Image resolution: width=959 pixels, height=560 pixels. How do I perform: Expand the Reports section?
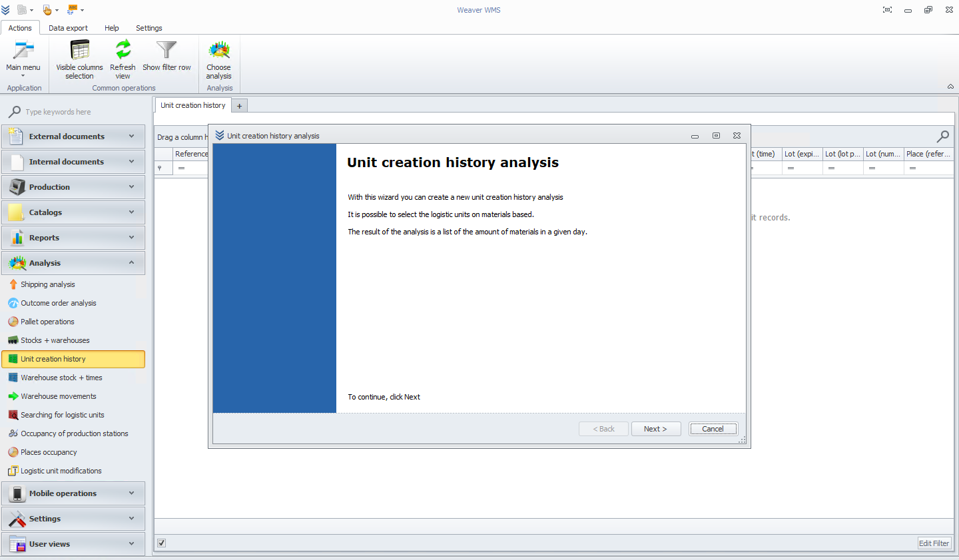73,238
